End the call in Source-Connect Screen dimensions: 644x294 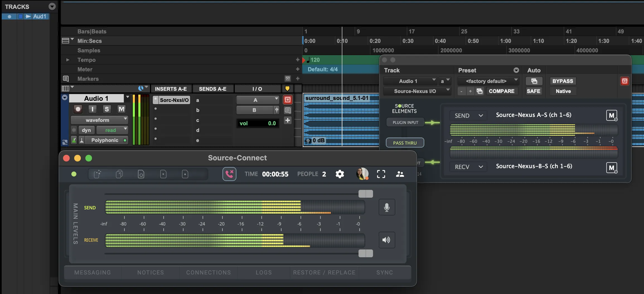coord(229,174)
